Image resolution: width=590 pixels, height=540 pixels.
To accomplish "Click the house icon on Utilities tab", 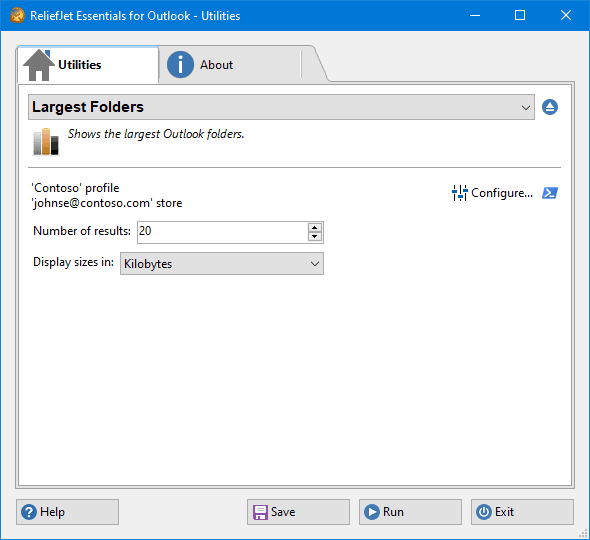I will pyautogui.click(x=38, y=65).
